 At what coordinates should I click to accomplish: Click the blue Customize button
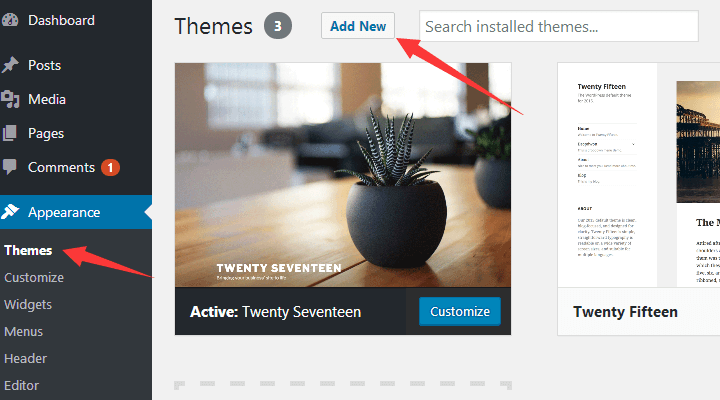coord(460,312)
